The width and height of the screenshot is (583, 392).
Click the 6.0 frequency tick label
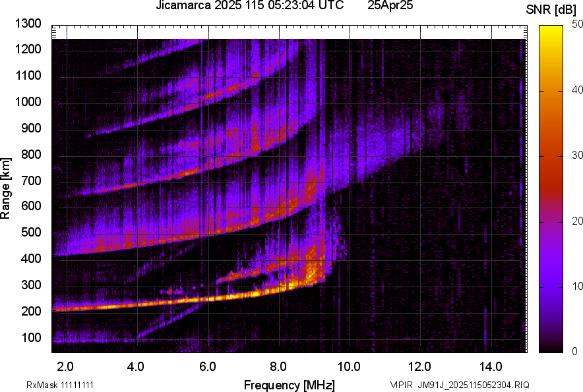click(208, 367)
